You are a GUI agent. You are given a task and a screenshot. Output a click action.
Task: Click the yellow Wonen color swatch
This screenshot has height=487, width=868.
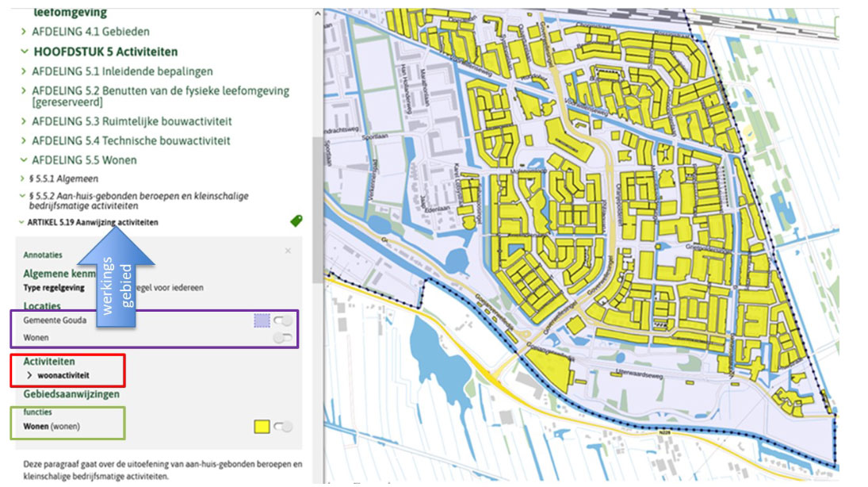pyautogui.click(x=260, y=427)
